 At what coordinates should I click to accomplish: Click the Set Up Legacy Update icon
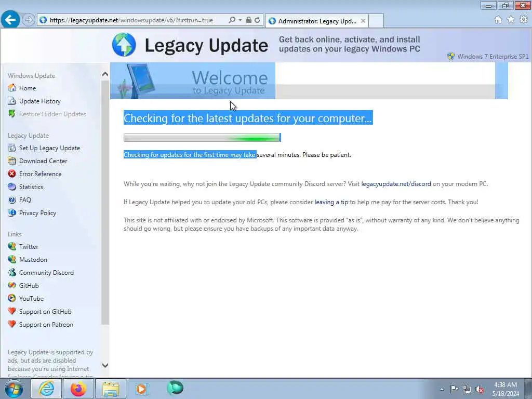point(12,148)
